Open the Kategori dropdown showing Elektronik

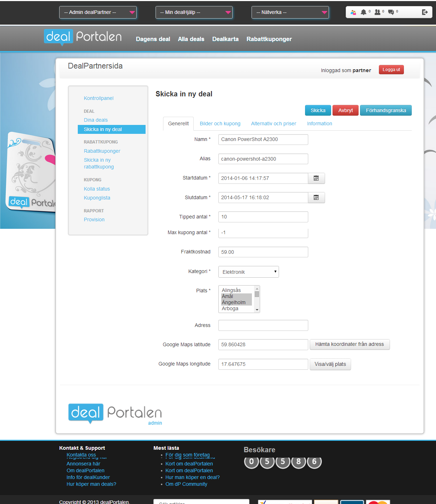(248, 272)
